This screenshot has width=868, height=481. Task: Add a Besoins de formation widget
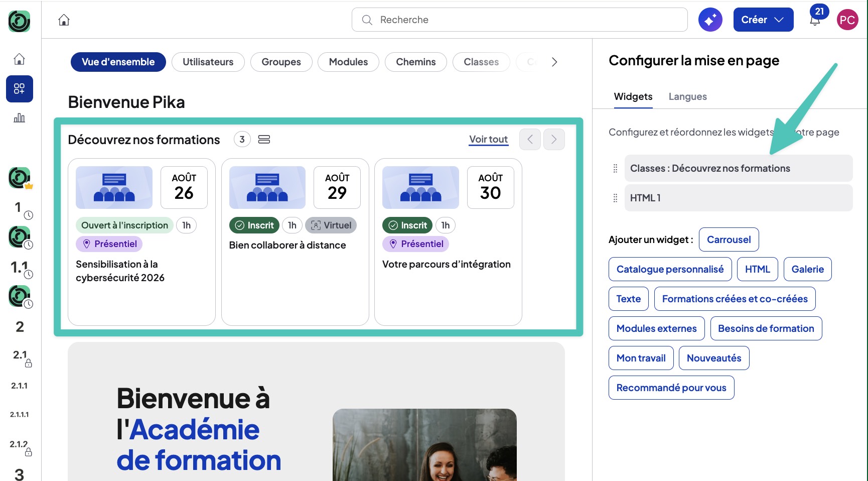point(766,329)
